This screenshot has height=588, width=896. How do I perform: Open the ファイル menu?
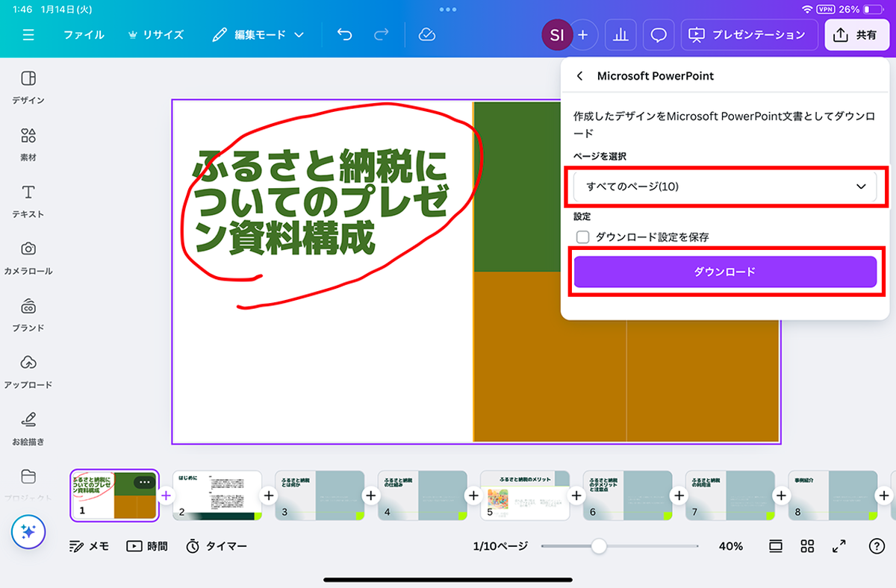(84, 35)
